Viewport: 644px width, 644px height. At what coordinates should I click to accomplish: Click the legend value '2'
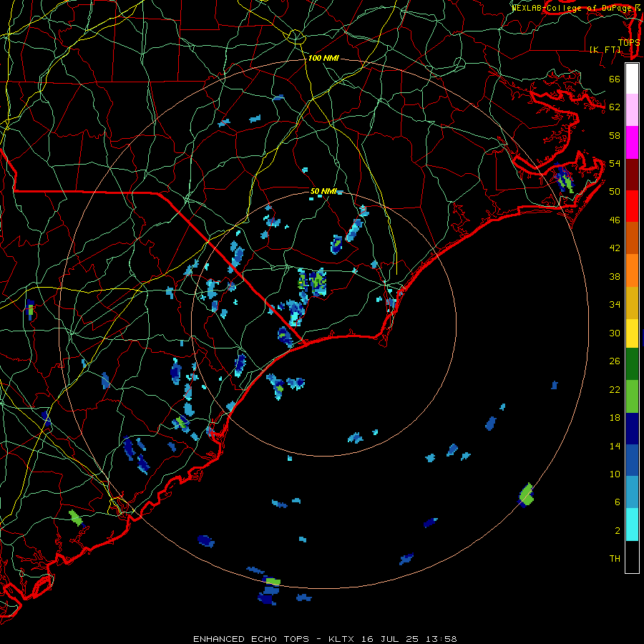618,531
